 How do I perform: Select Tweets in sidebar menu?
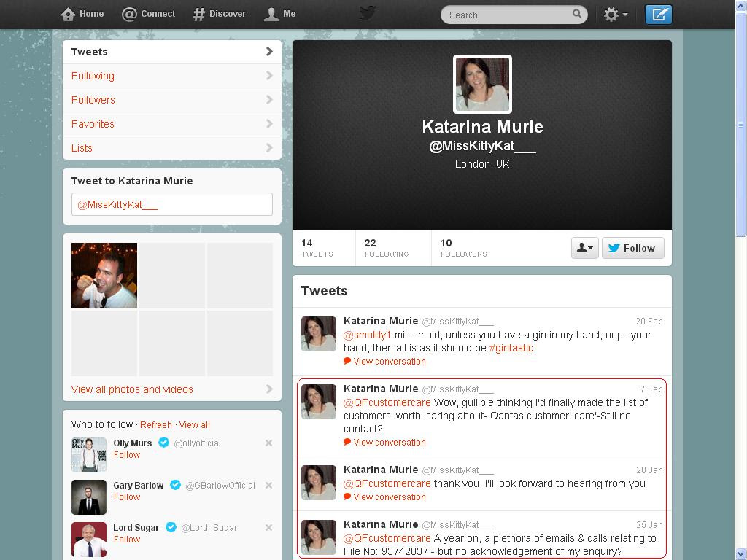point(172,52)
